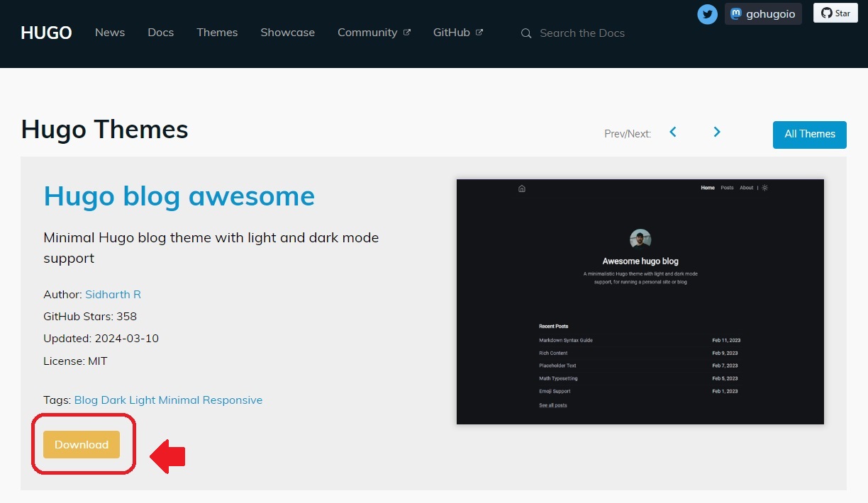Click the HUGO logo
Image resolution: width=868 pixels, height=503 pixels.
point(46,33)
